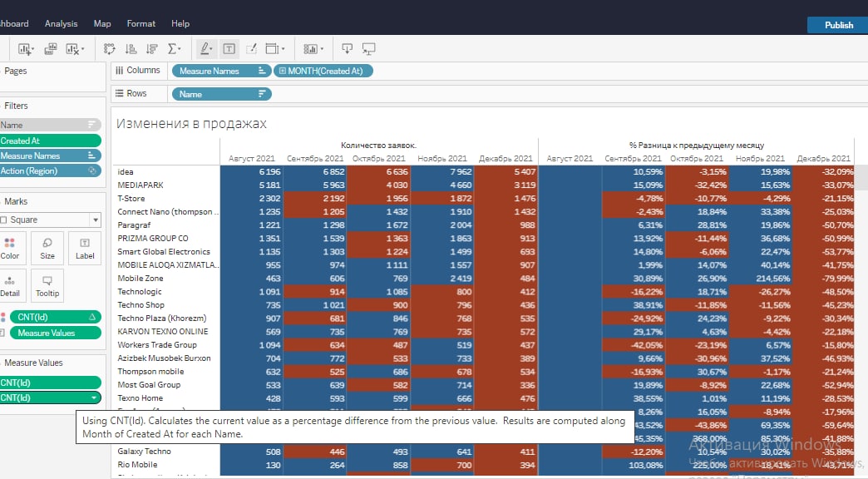This screenshot has height=479, width=868.
Task: Open the selected CNT(Id) pill dropdown arrow
Action: tap(94, 398)
